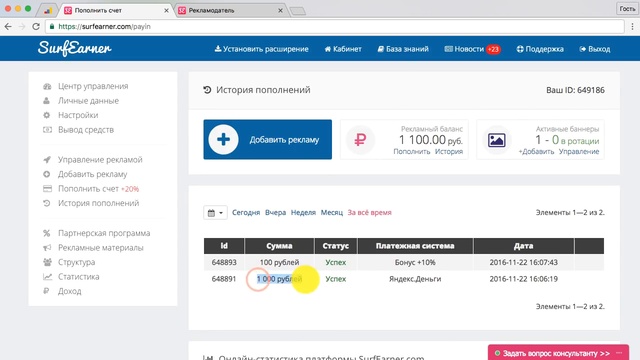
Task: Click the Платежная система column header
Action: click(415, 246)
